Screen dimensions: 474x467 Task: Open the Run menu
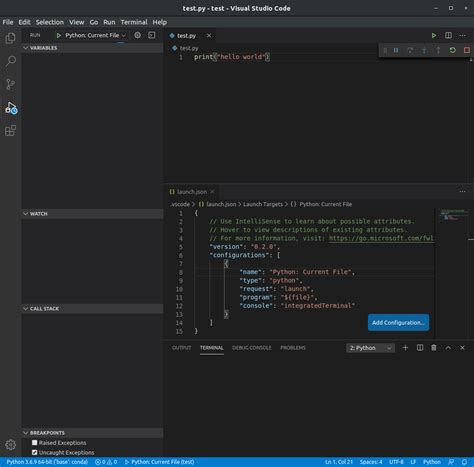tap(109, 22)
